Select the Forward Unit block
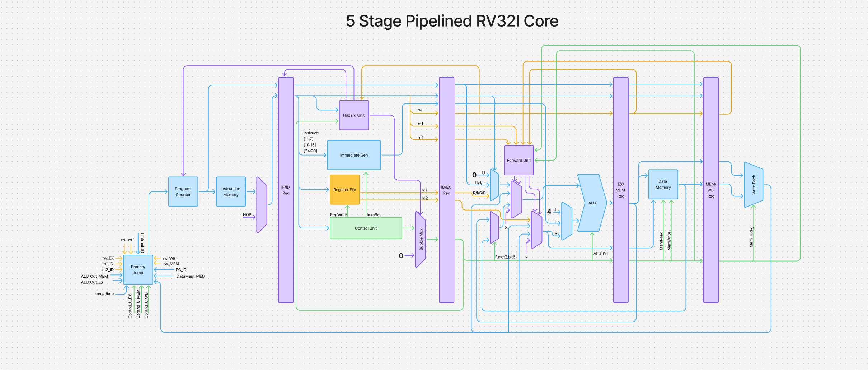Image resolution: width=868 pixels, height=370 pixels. 519,160
